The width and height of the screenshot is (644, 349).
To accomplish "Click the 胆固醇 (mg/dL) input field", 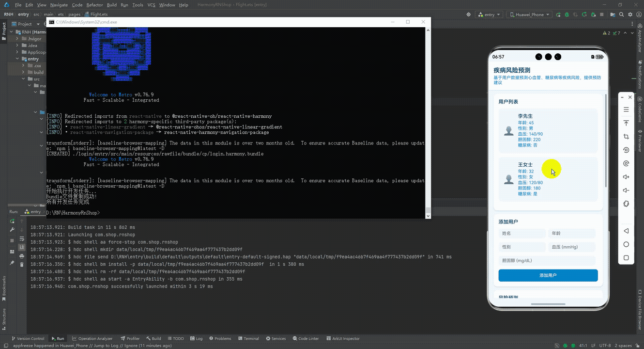I will pos(547,261).
